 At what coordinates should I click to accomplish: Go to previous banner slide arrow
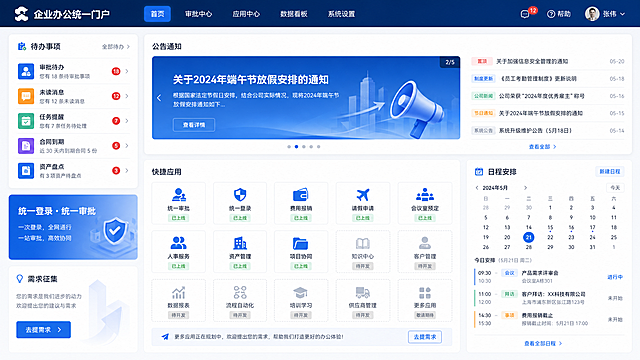[x=159, y=98]
